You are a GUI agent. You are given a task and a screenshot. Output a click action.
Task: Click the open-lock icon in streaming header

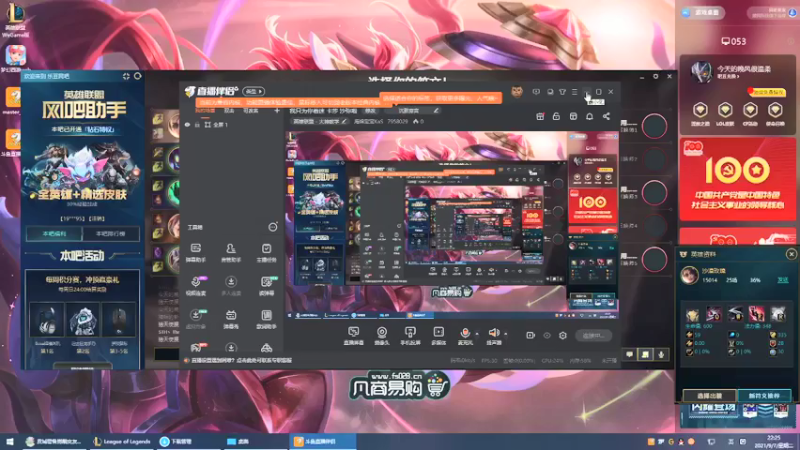(x=556, y=116)
